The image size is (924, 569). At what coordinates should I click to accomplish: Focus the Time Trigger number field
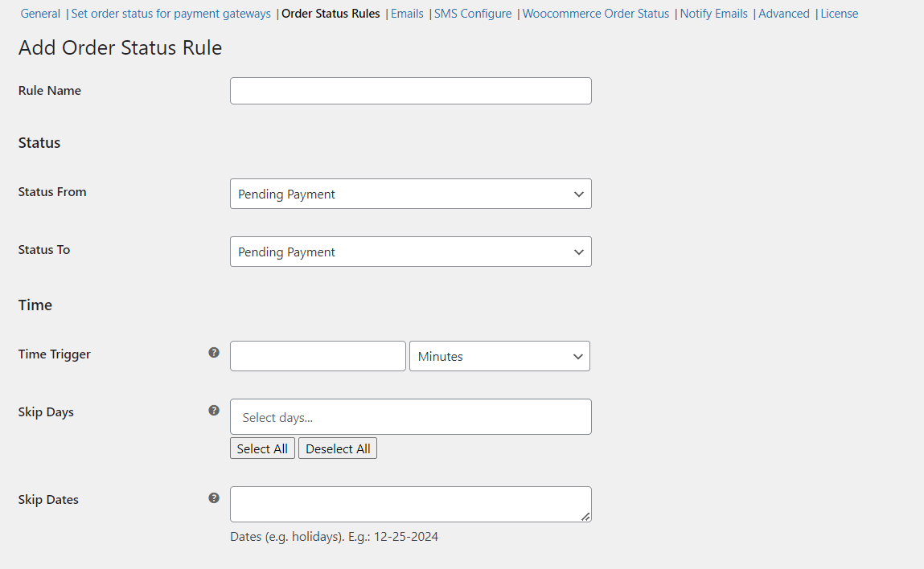318,356
